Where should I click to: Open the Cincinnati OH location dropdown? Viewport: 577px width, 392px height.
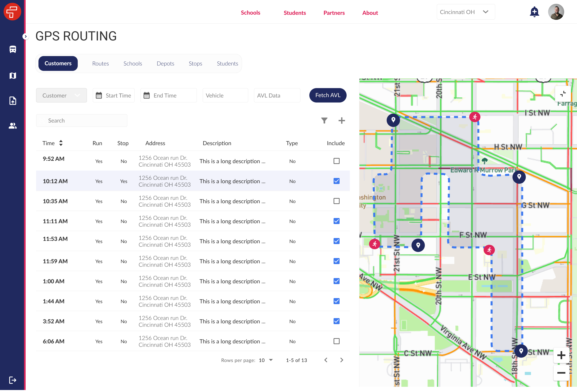[x=466, y=12]
